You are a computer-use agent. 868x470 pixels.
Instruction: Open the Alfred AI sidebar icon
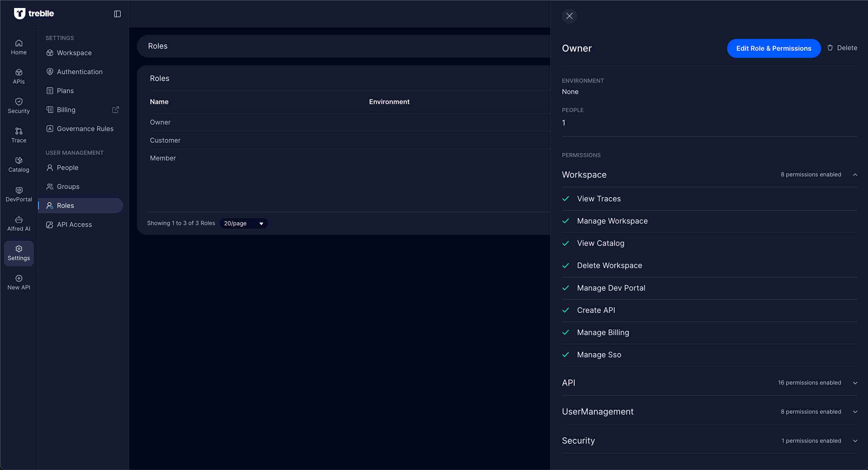point(19,224)
